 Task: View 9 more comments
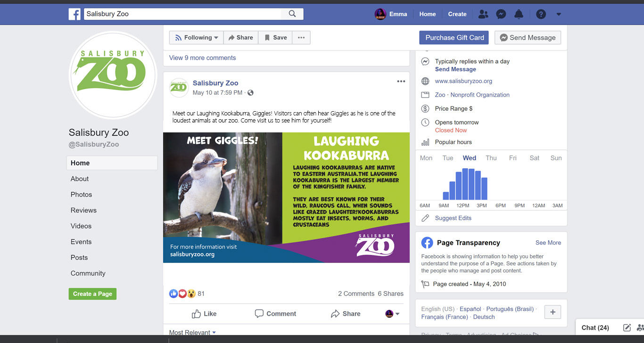click(x=203, y=58)
